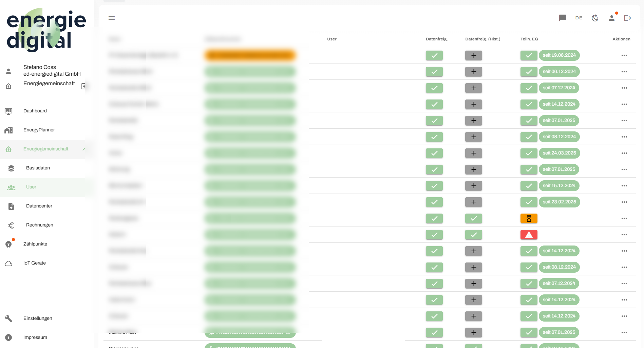Toggle Teiln. EG check for seit 24.03.2025

pyautogui.click(x=529, y=153)
